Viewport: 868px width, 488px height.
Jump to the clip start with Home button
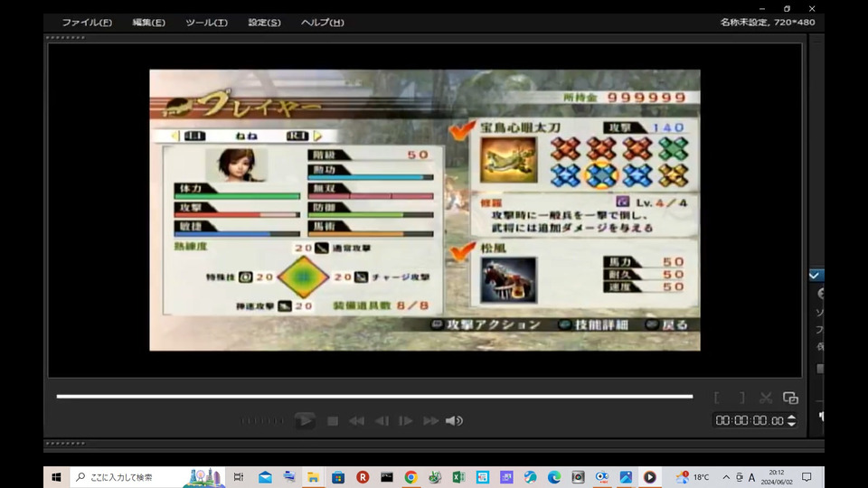(x=356, y=421)
